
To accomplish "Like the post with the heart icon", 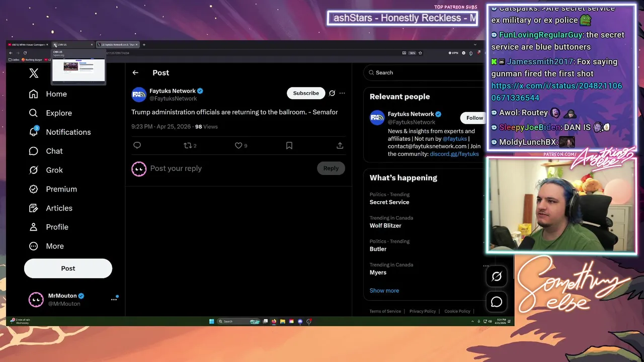I will tap(241, 145).
